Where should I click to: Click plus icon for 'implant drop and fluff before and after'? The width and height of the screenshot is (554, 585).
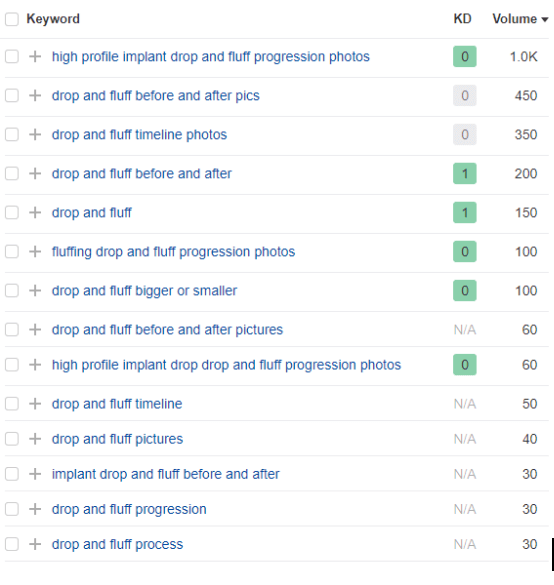click(x=35, y=474)
